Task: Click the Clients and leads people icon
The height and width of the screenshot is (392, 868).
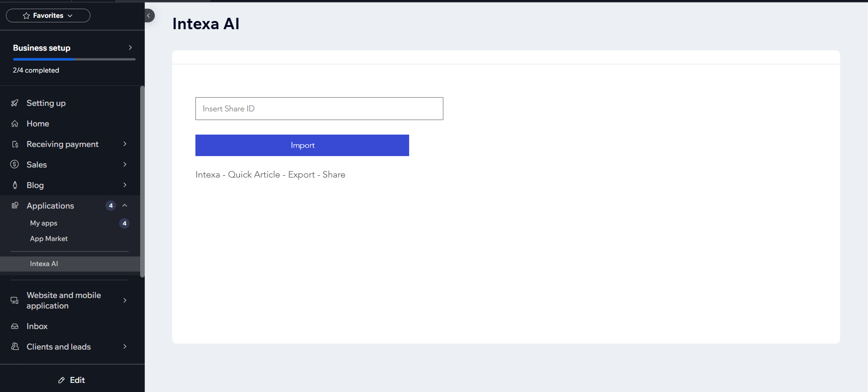Action: click(15, 347)
